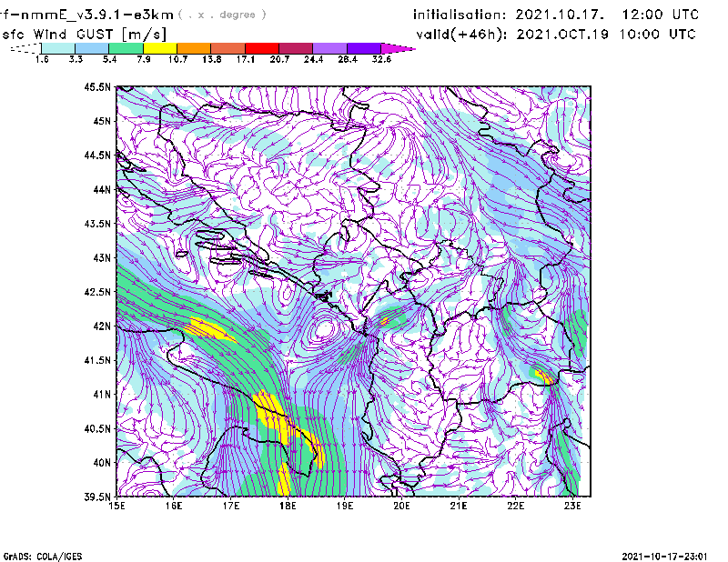Pick the salmon 13.8–17.1 legend swatch
Image resolution: width=728 pixels, height=562 pixels.
[x=228, y=48]
